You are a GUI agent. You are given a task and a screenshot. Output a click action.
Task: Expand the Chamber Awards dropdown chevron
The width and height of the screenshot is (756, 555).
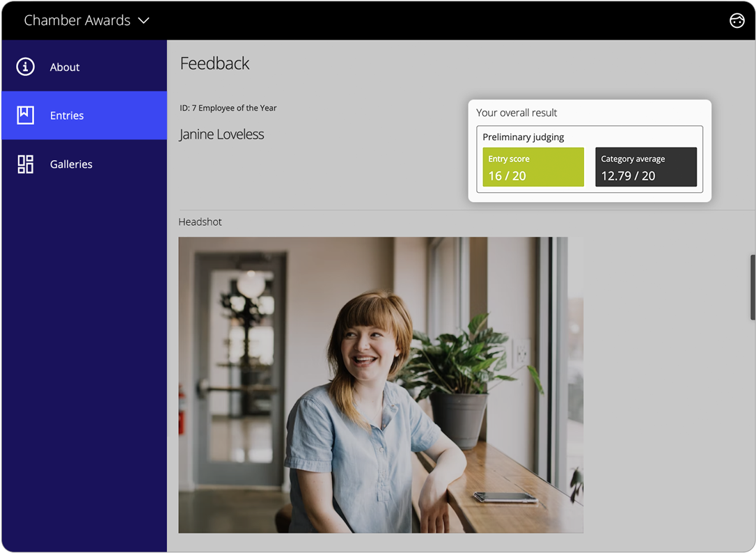tap(144, 21)
